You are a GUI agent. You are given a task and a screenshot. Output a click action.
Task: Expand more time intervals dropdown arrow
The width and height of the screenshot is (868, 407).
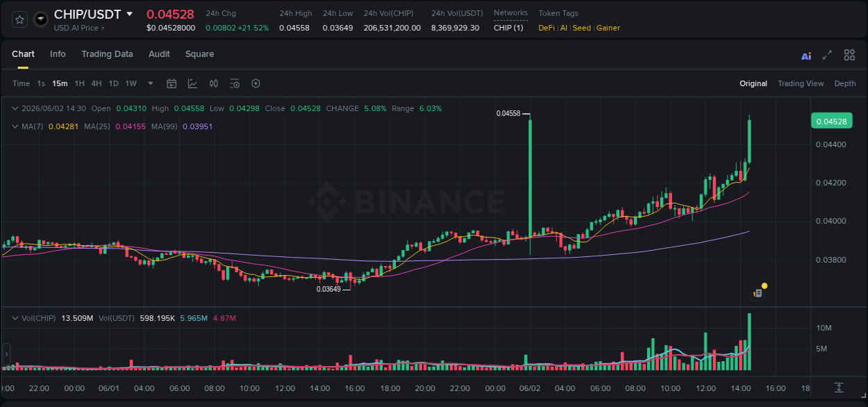coord(151,83)
